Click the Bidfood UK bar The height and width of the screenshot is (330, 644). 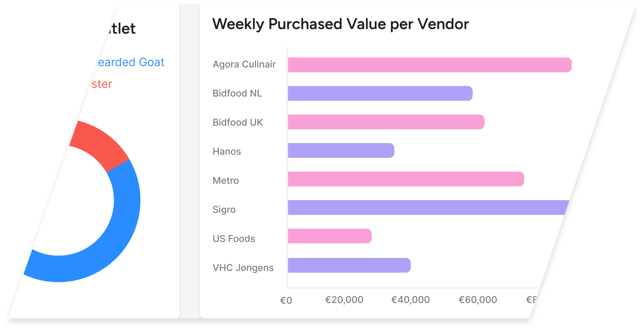[x=386, y=122]
